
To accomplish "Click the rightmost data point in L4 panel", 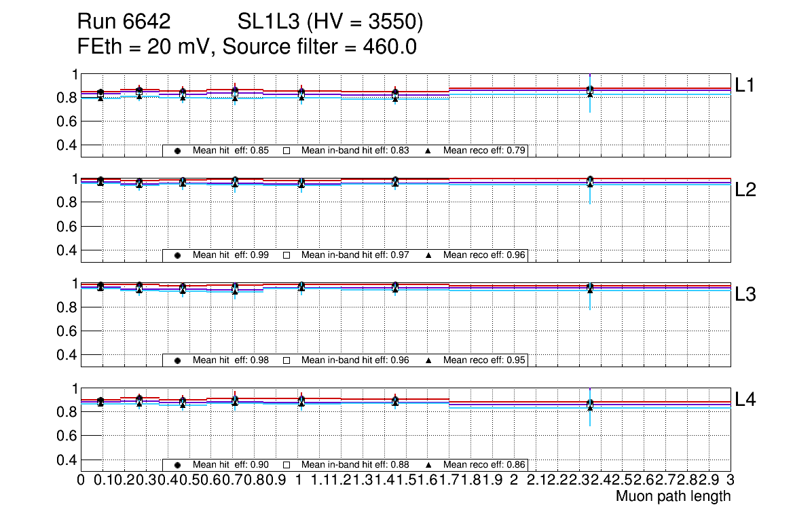I will click(590, 405).
